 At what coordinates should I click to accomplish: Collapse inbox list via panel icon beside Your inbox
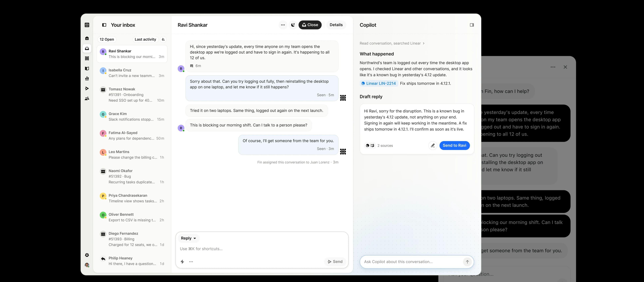click(104, 25)
